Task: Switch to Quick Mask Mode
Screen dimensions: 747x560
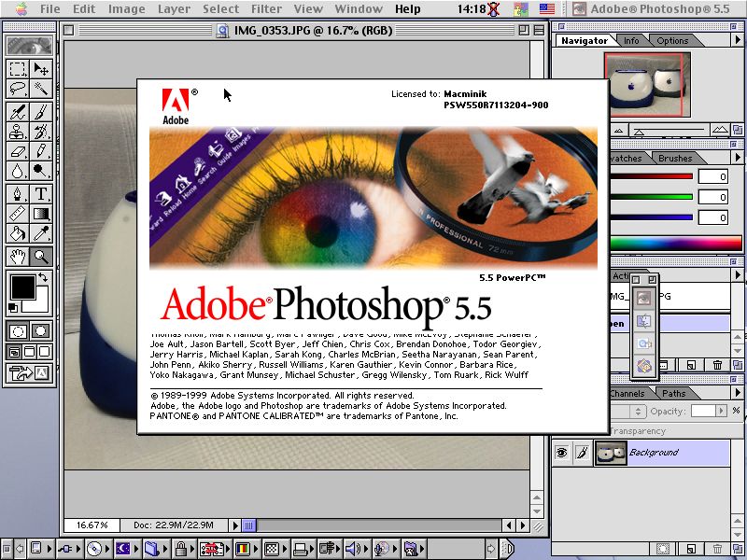Action: [41, 331]
